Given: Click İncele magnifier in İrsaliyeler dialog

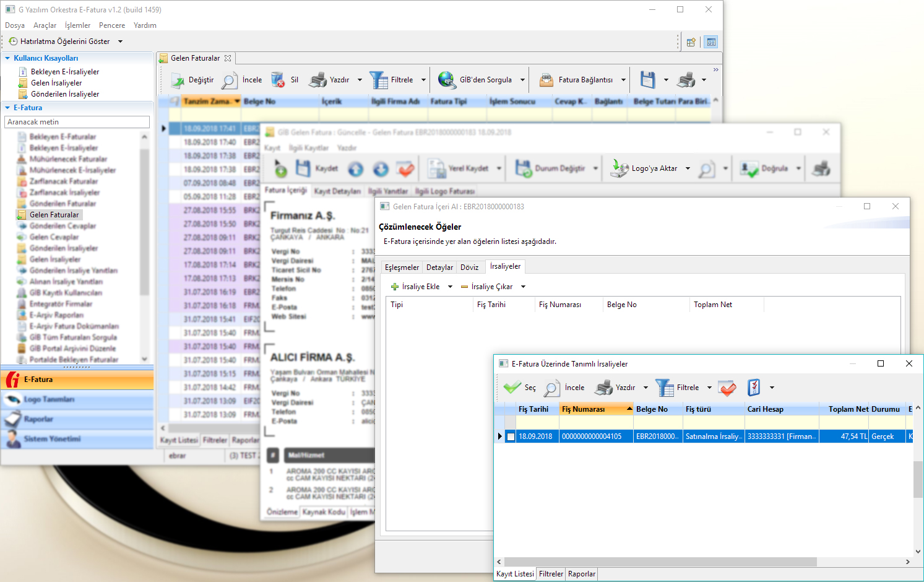Looking at the screenshot, I should (x=552, y=388).
